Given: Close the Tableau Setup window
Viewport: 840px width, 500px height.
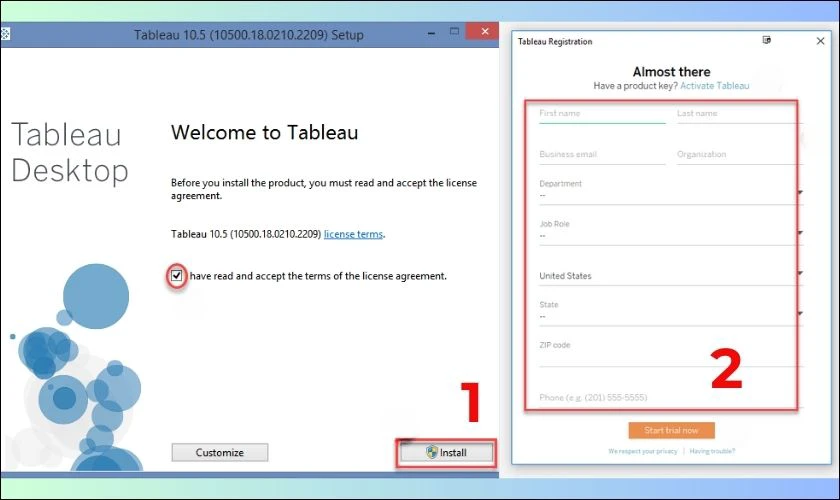Looking at the screenshot, I should [485, 32].
